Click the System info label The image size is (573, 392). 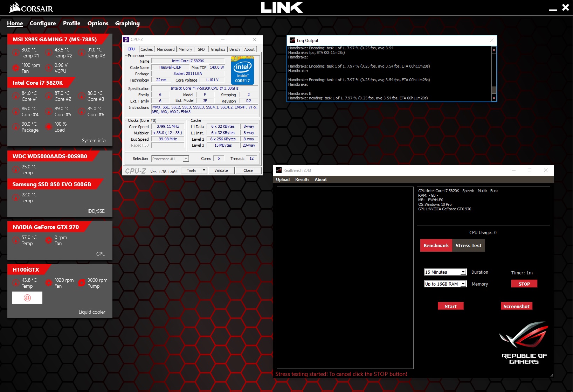click(94, 140)
